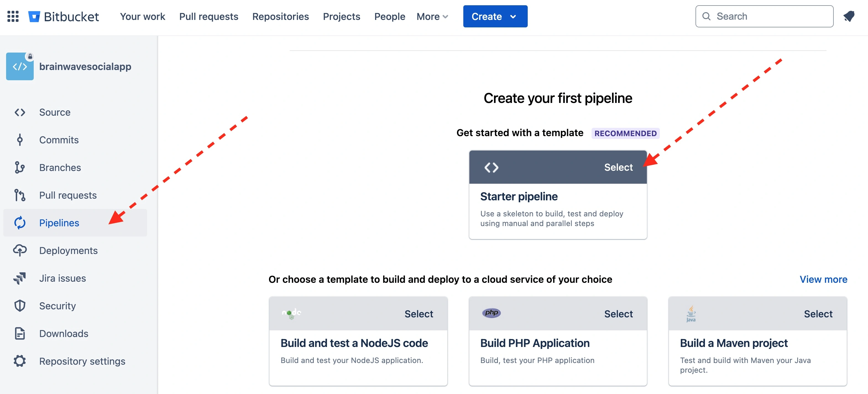The image size is (868, 394).
Task: Click the Commits icon in sidebar
Action: pyautogui.click(x=20, y=140)
